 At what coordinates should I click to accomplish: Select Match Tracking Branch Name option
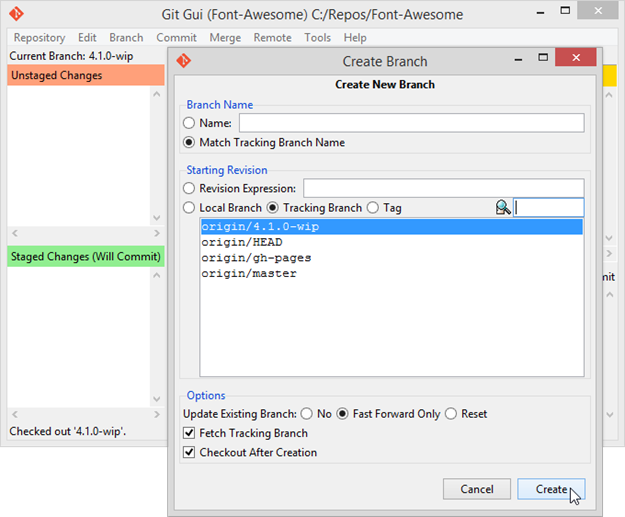tap(189, 142)
